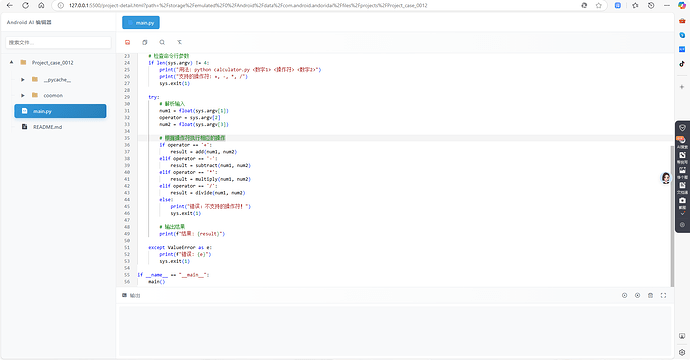This screenshot has width=690, height=360.
Task: Click the avatar assistant bubble
Action: [666, 178]
